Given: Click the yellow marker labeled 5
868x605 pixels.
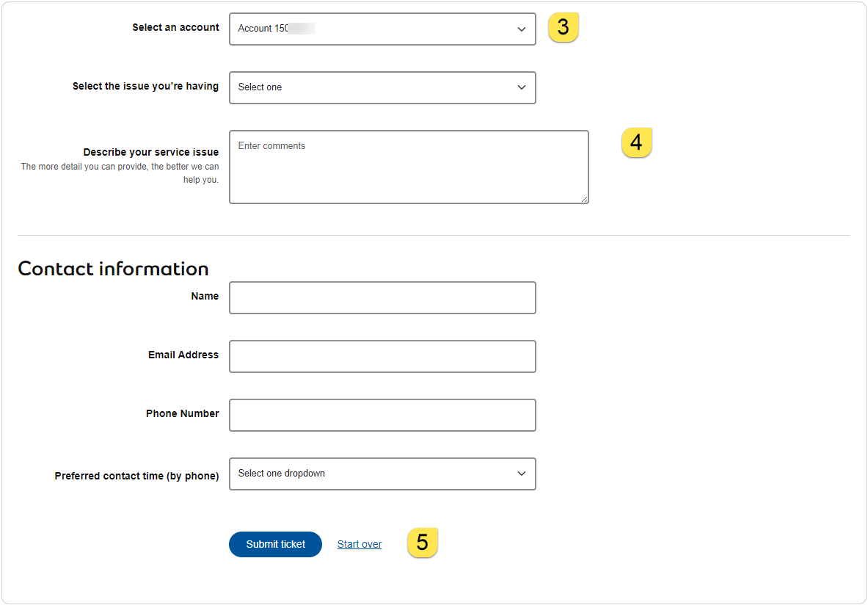Looking at the screenshot, I should [x=422, y=543].
